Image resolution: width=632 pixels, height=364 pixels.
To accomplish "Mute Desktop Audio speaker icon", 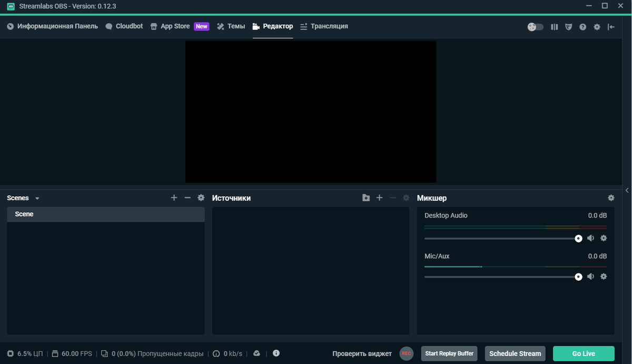I will point(590,238).
